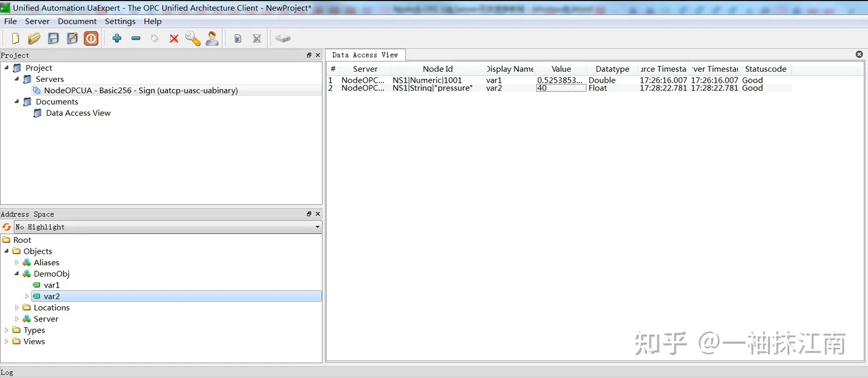Click the Double datatype cell
The image size is (868, 378).
point(602,80)
